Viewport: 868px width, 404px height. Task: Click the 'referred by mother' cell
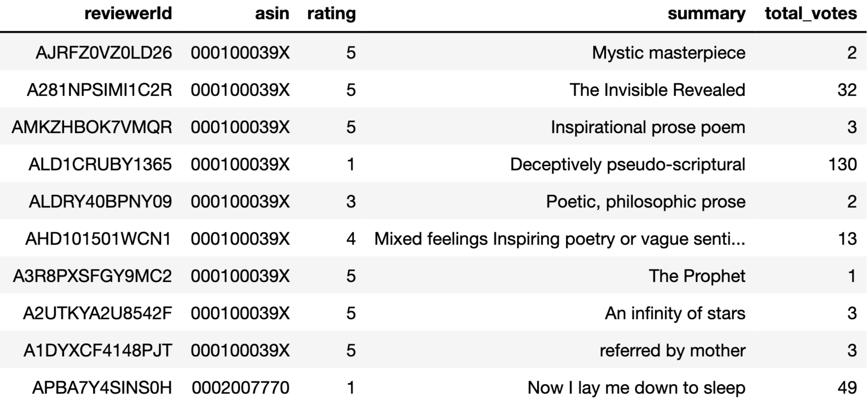[672, 350]
